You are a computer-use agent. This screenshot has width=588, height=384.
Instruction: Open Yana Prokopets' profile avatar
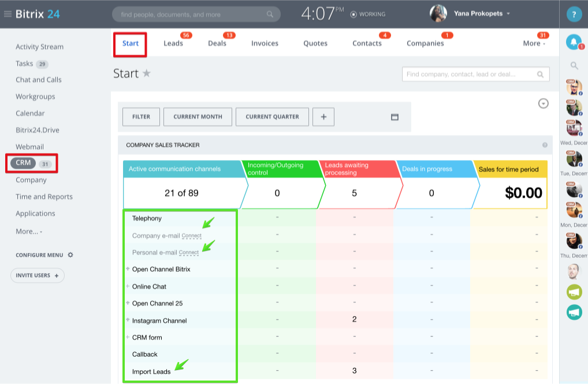tap(438, 13)
